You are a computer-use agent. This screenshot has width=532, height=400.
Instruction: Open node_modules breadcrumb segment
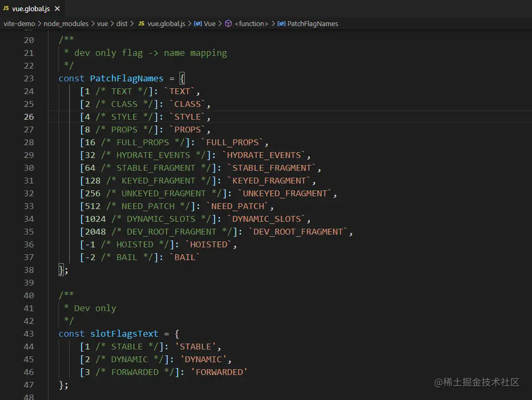coord(66,23)
